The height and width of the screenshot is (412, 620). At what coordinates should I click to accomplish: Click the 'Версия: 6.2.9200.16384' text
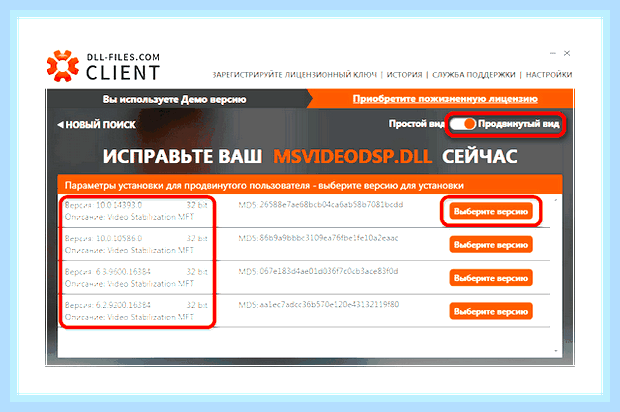(x=108, y=305)
